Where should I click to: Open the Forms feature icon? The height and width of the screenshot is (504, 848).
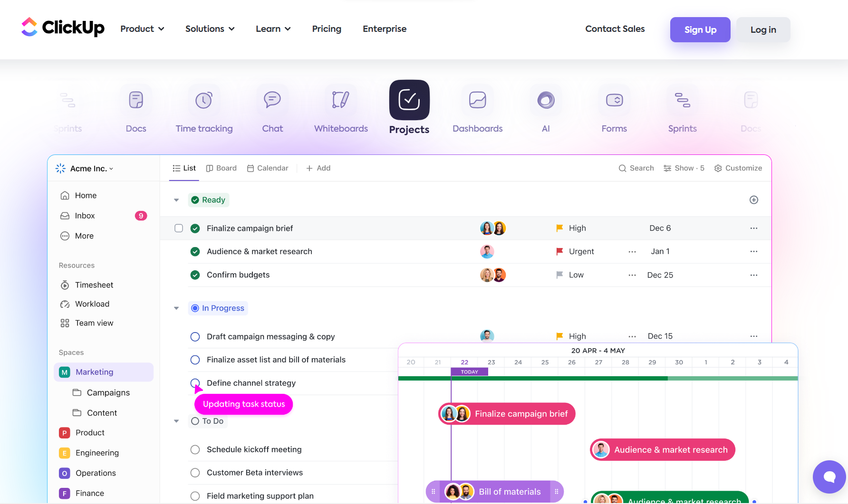614,100
